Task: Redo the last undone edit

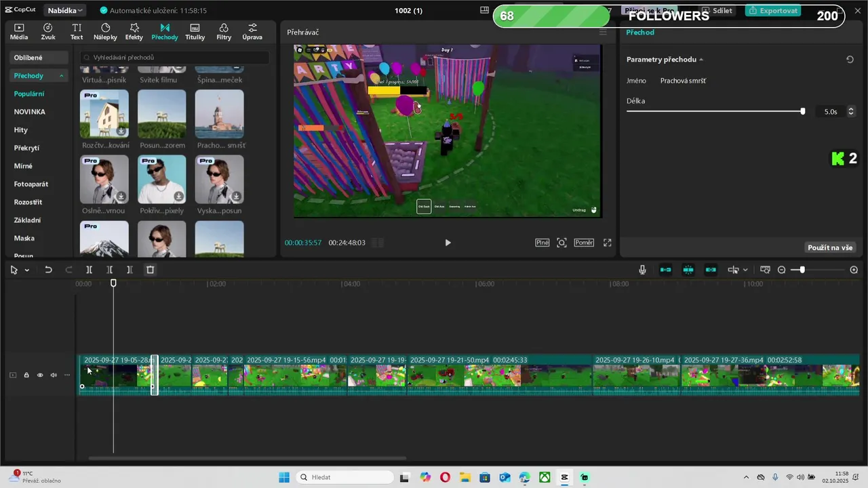Action: tap(68, 270)
